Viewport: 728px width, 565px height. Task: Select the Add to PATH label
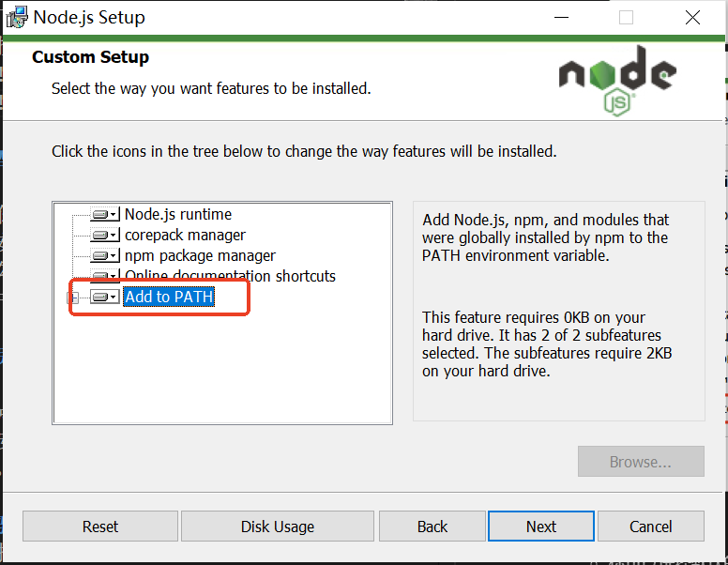(x=169, y=297)
